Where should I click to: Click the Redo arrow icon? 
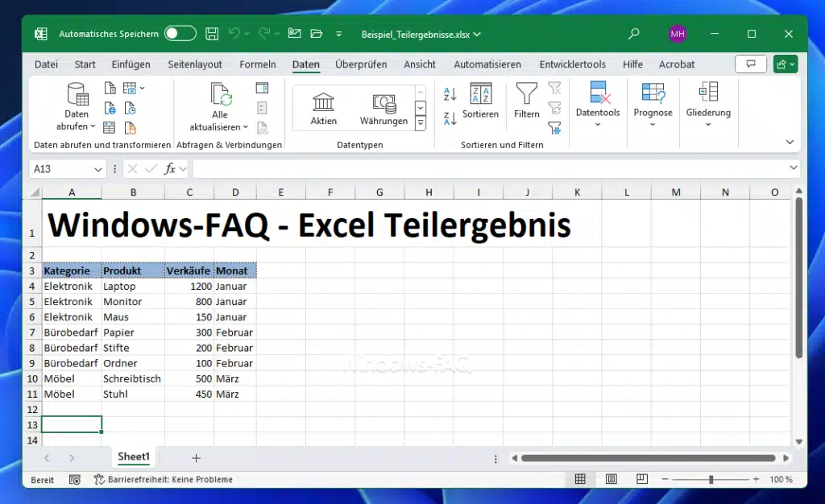(264, 34)
